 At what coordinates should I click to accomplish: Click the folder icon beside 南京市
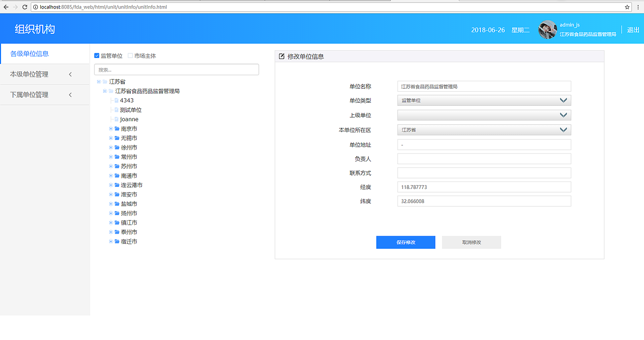click(x=117, y=128)
